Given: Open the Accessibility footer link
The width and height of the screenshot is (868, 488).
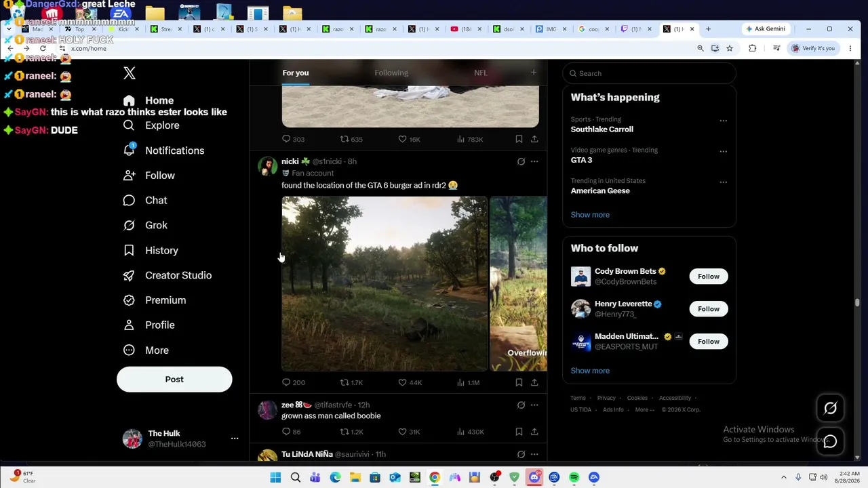Looking at the screenshot, I should 675,399.
